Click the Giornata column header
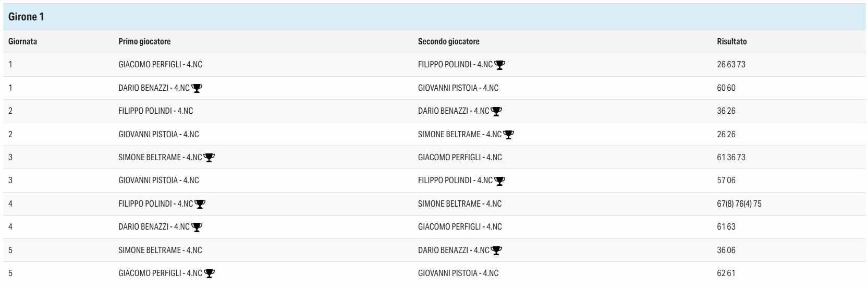Viewport: 868px width, 287px height. 22,41
